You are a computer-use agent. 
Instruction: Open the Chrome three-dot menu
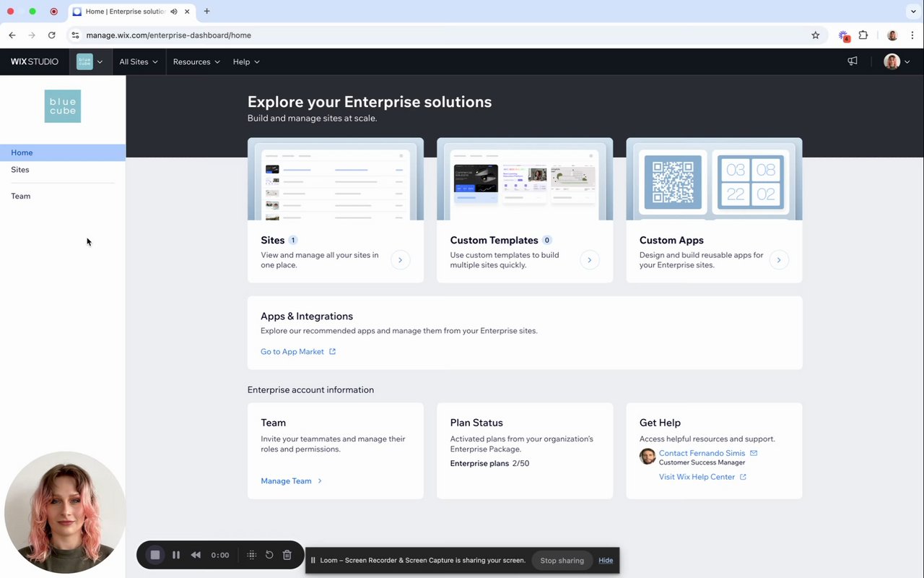click(912, 35)
